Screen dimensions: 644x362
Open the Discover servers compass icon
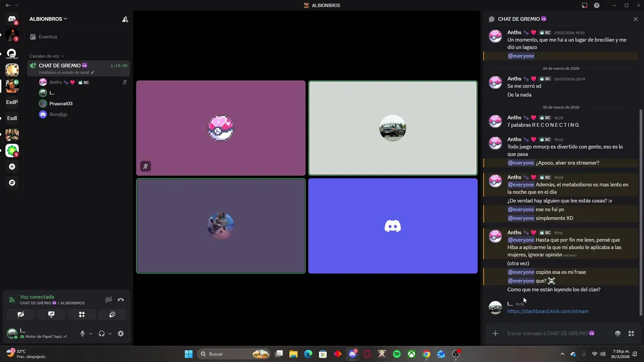tap(12, 183)
